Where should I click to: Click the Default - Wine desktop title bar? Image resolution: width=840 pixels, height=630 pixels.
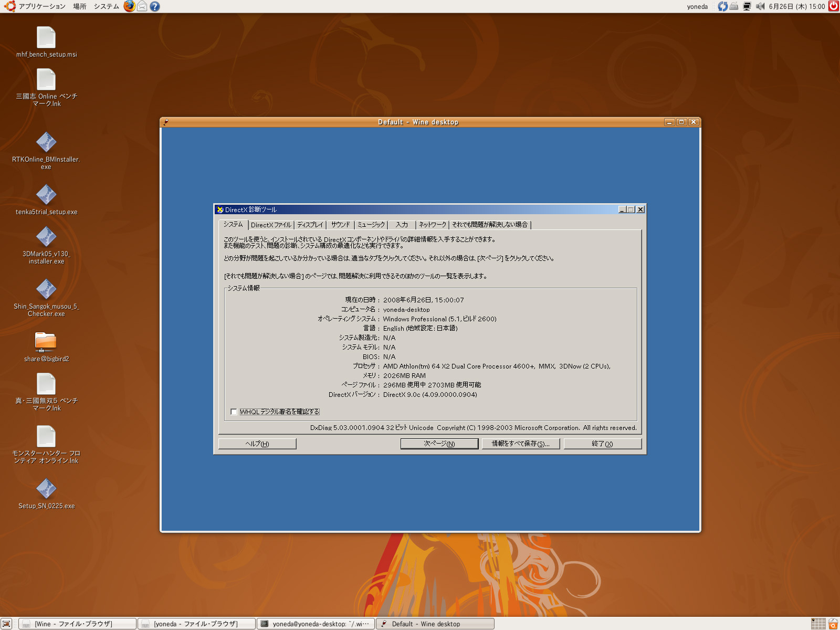point(418,122)
